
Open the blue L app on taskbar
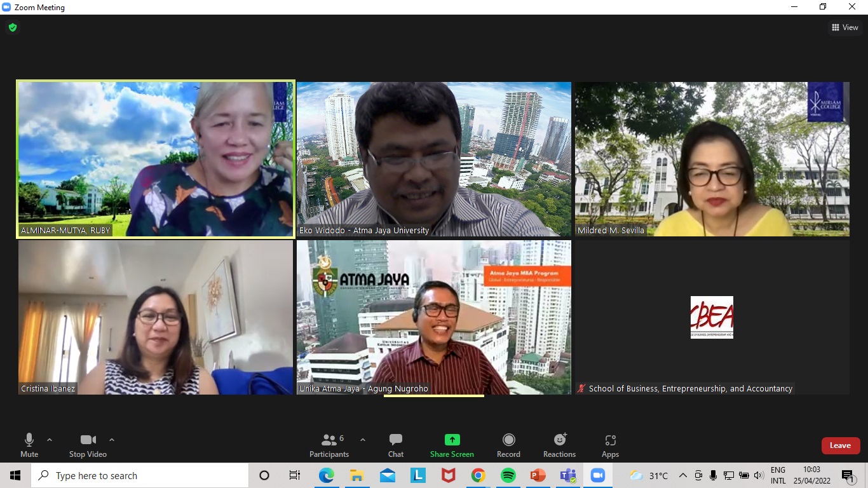tap(418, 475)
